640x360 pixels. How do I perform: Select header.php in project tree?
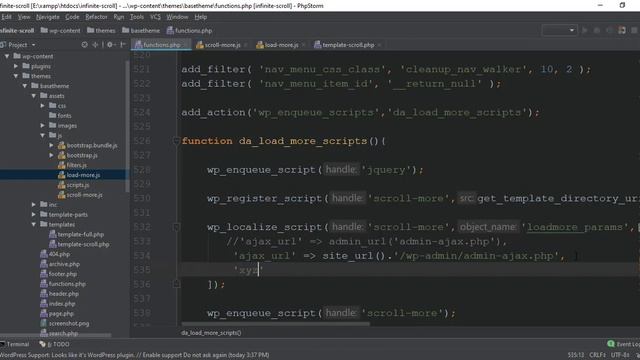58,293
